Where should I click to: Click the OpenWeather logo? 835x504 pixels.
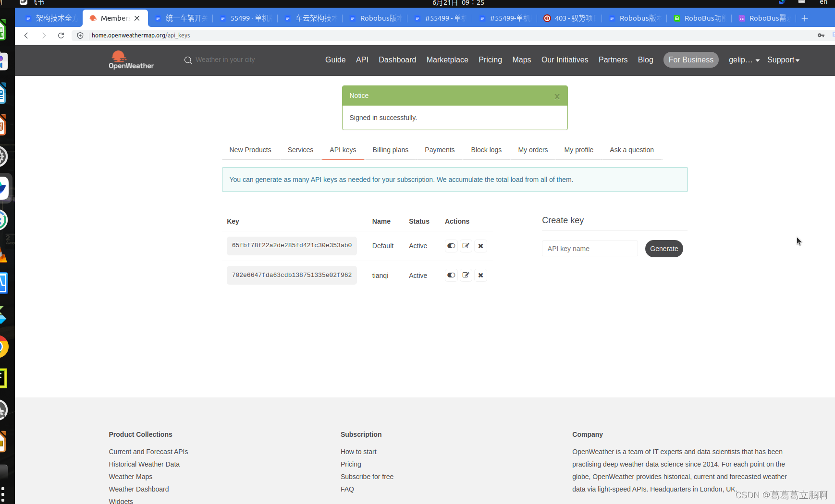[131, 60]
